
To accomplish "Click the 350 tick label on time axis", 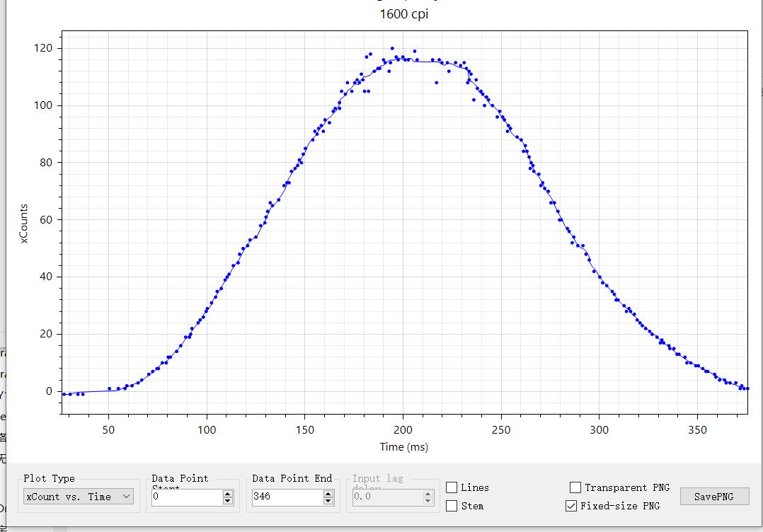I will tap(697, 430).
